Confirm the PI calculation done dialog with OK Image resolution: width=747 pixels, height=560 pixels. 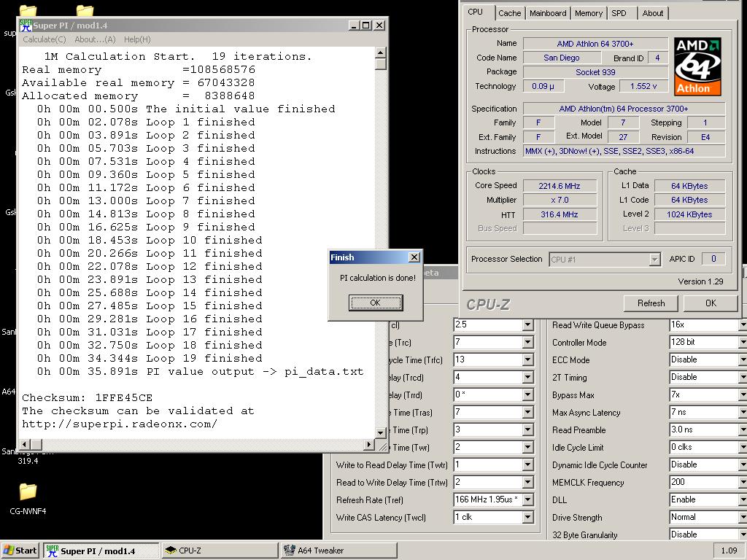click(x=376, y=303)
